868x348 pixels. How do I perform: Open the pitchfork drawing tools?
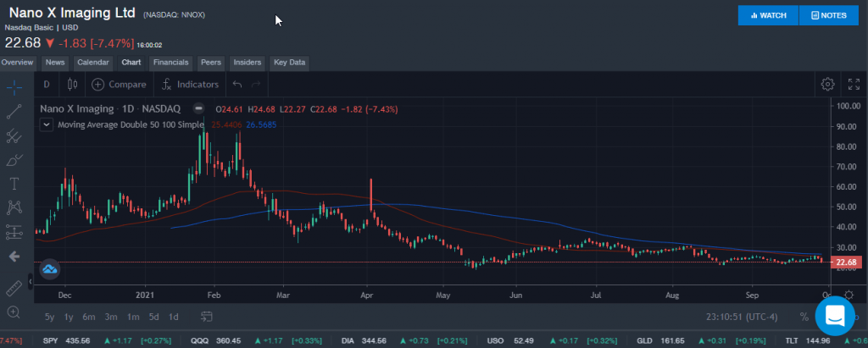coord(14,135)
